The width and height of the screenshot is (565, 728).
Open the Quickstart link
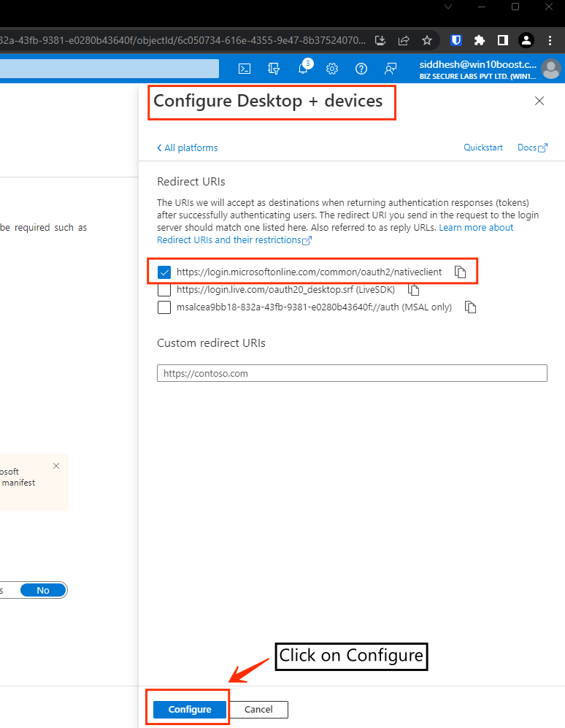click(x=483, y=147)
